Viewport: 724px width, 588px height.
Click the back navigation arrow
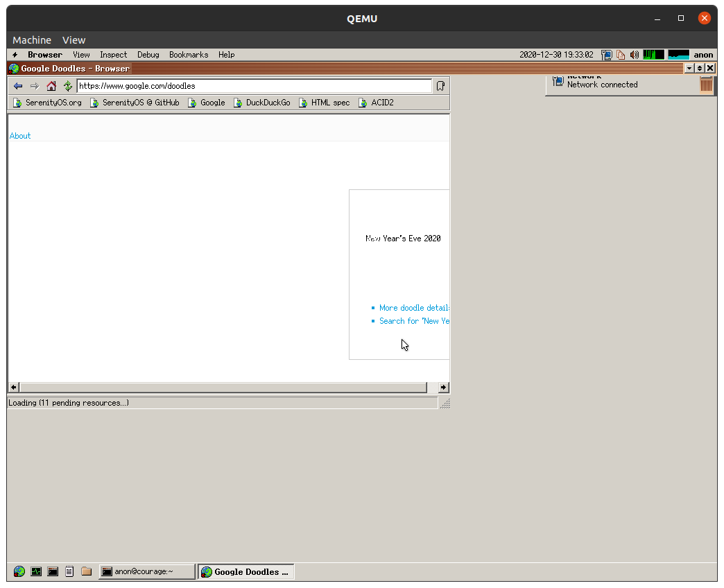(17, 86)
